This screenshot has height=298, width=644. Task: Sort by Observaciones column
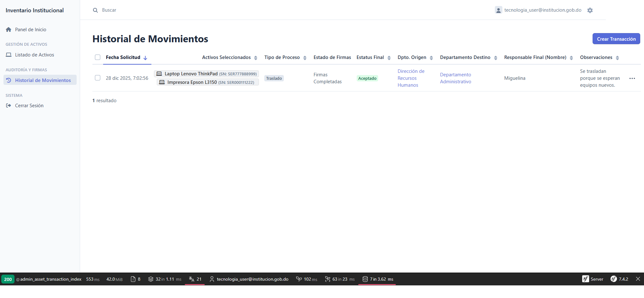click(x=600, y=57)
